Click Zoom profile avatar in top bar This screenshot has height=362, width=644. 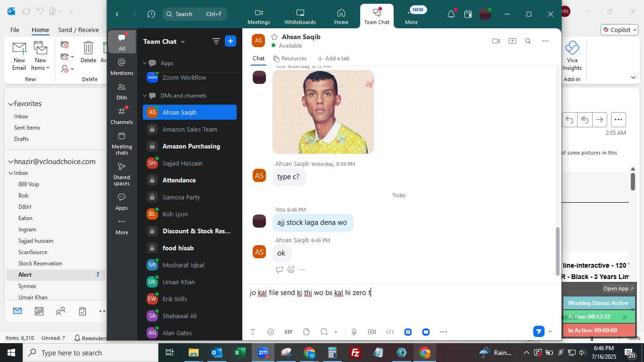(x=485, y=14)
